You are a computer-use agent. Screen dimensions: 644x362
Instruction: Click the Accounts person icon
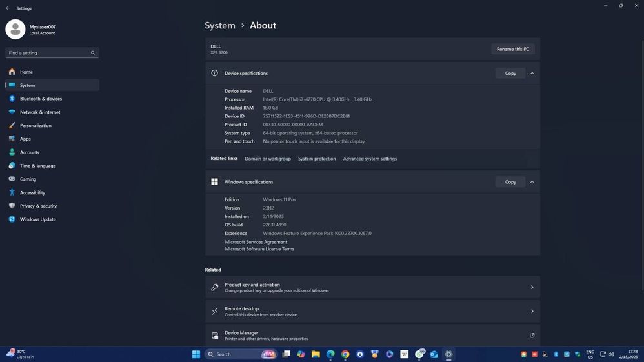coord(12,152)
